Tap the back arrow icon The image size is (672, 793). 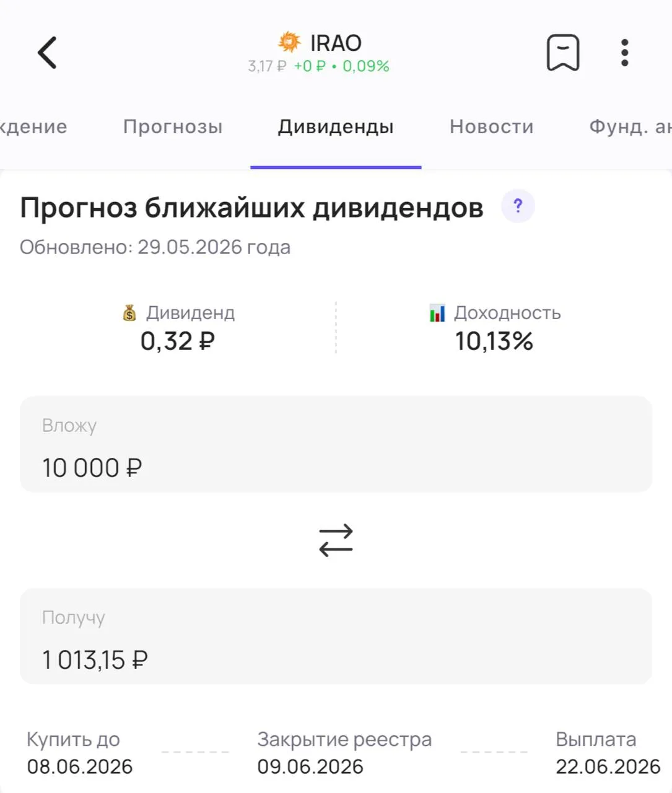click(x=48, y=52)
